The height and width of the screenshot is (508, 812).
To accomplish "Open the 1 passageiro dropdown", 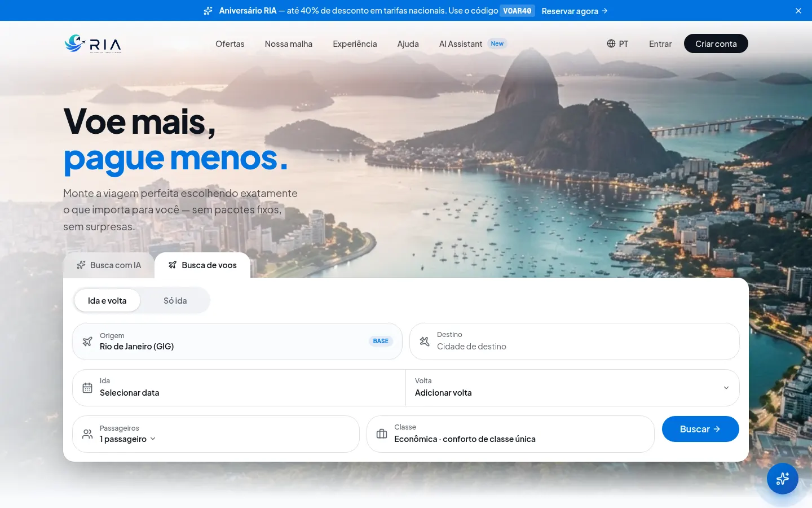I will tap(127, 439).
